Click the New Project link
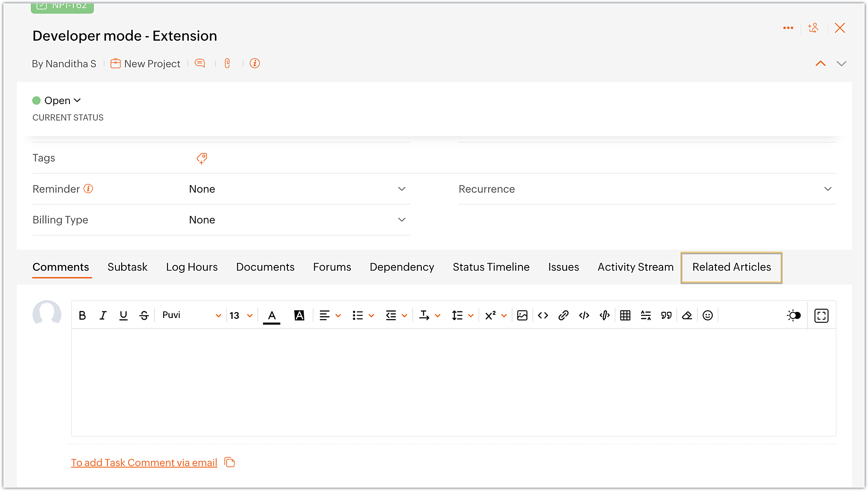 (x=152, y=64)
